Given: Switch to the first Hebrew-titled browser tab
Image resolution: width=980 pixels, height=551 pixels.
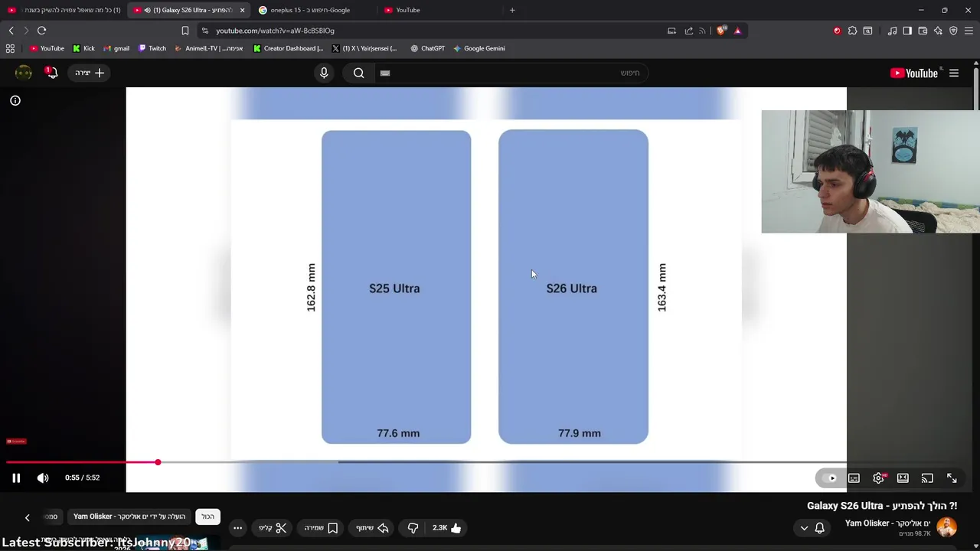Looking at the screenshot, I should (65, 10).
